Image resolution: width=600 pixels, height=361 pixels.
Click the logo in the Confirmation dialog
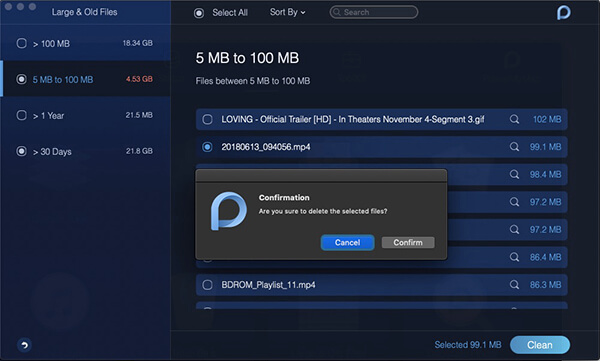tap(228, 211)
